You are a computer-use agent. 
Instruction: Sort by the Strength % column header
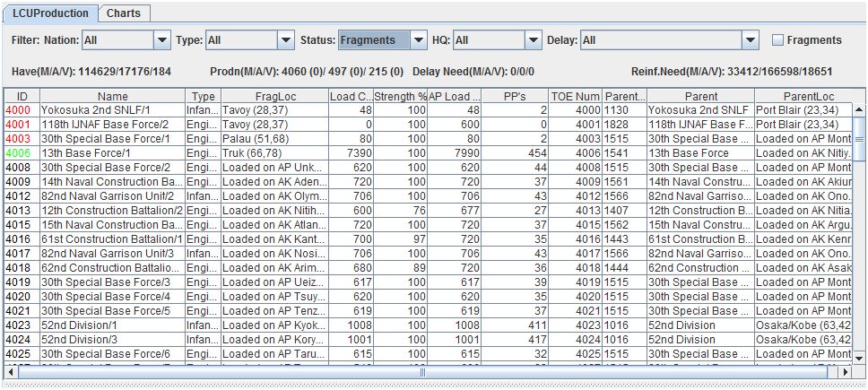click(x=400, y=96)
